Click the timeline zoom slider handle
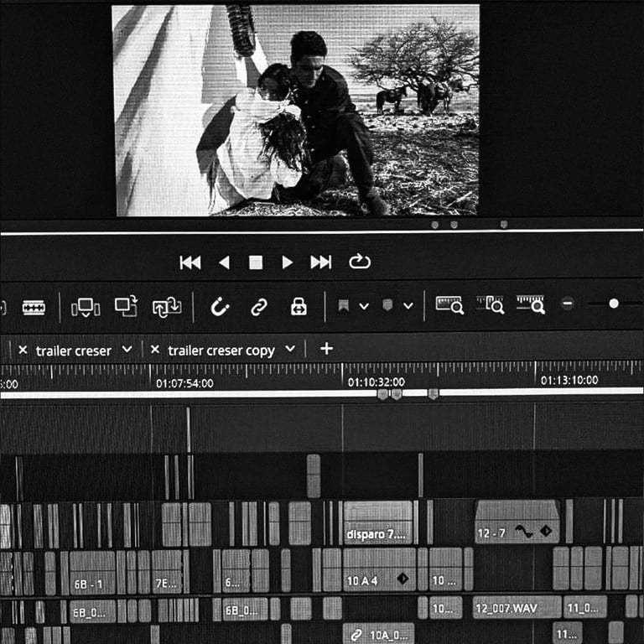 click(614, 304)
